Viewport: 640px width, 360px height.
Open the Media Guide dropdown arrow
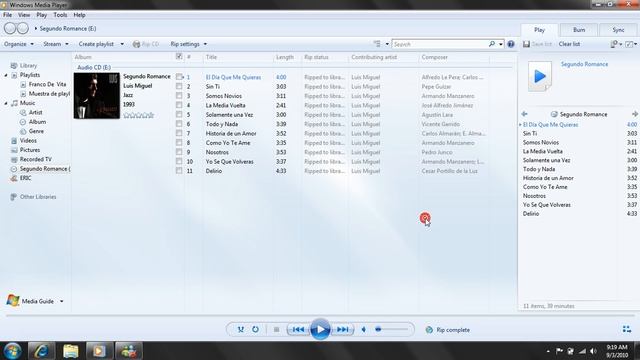click(62, 301)
